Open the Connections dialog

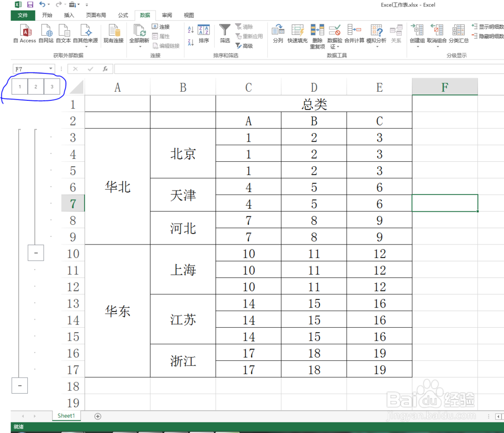click(161, 27)
